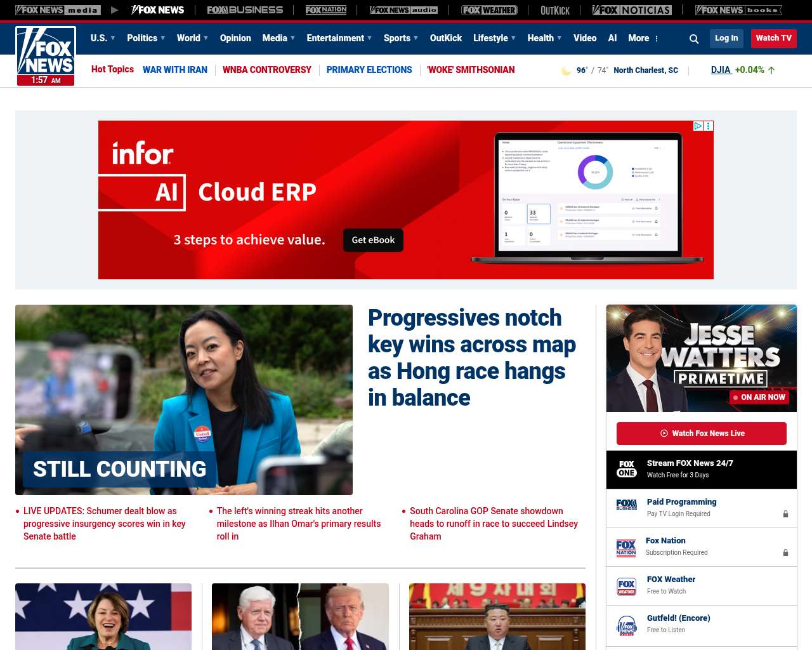
Task: Open the AI section
Action: [612, 38]
